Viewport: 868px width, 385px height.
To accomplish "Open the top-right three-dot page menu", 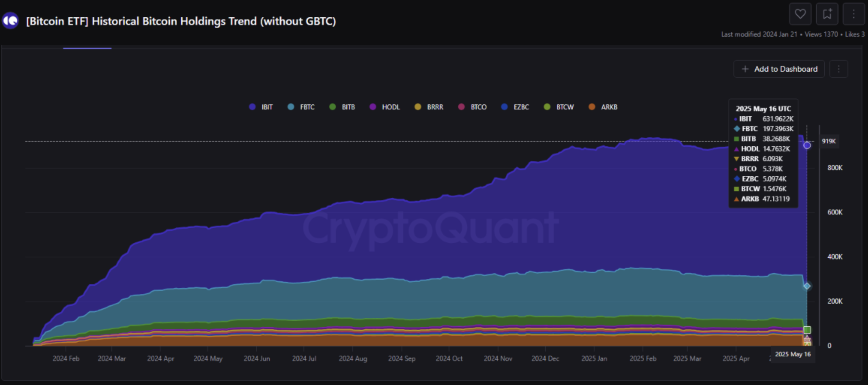I will [x=853, y=14].
